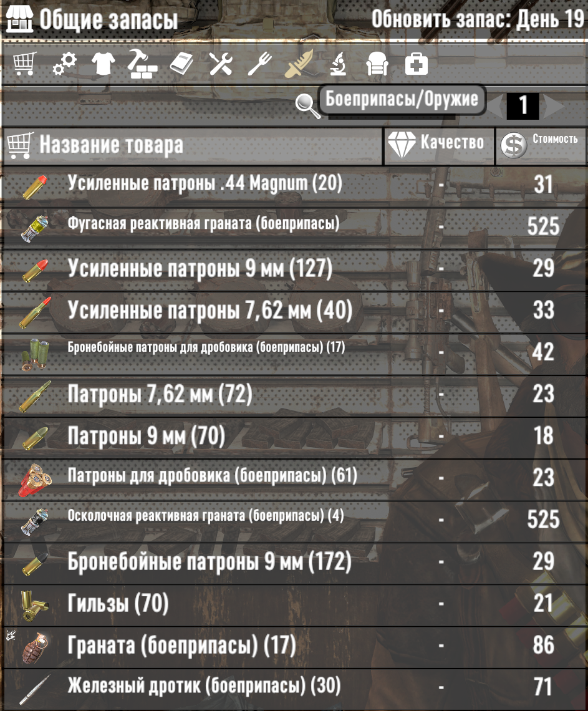Select the ammo/weapons knife category icon

pyautogui.click(x=299, y=64)
